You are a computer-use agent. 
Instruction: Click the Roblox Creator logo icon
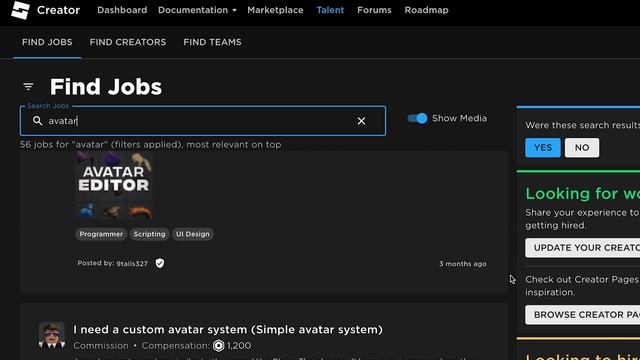tap(20, 10)
